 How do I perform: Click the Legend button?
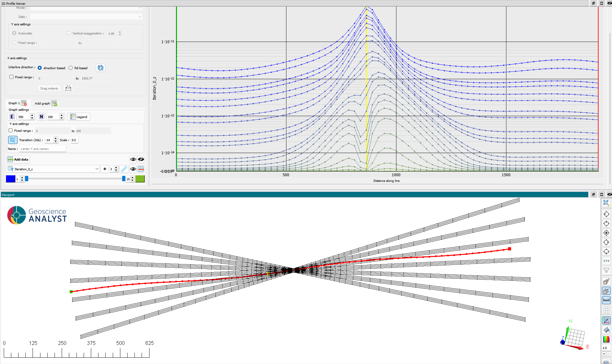tap(79, 117)
